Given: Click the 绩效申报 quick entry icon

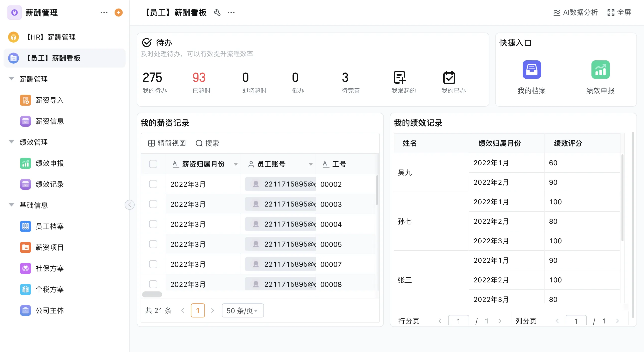Looking at the screenshot, I should 600,70.
